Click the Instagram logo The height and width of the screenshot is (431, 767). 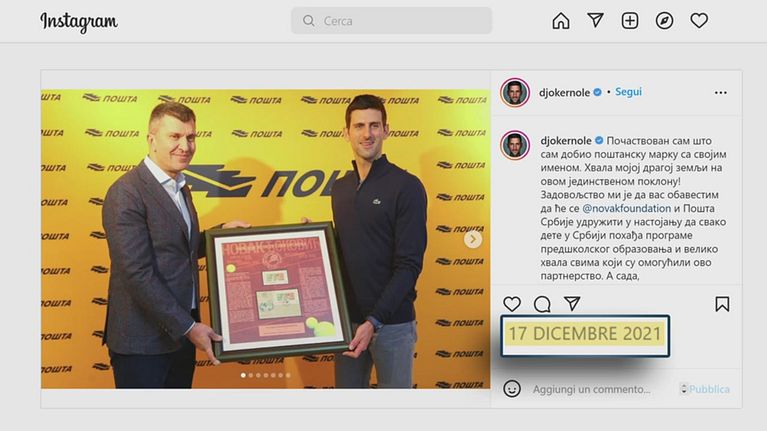point(79,22)
